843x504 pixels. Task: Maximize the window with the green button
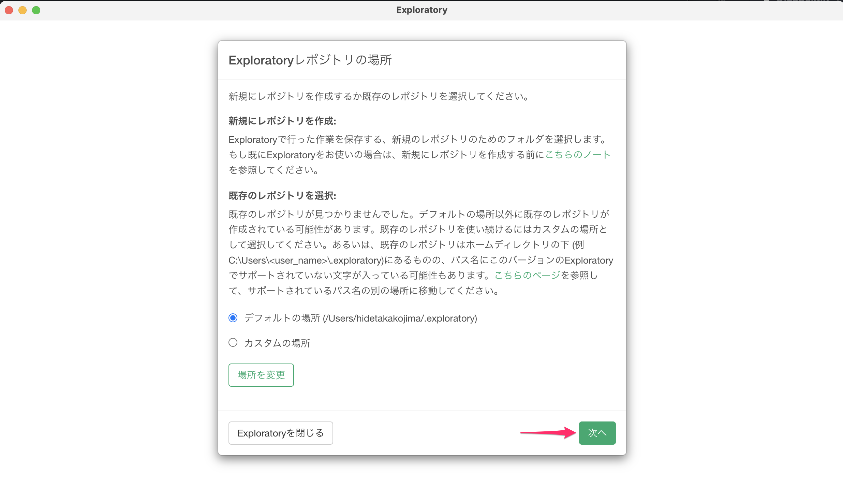tap(36, 10)
